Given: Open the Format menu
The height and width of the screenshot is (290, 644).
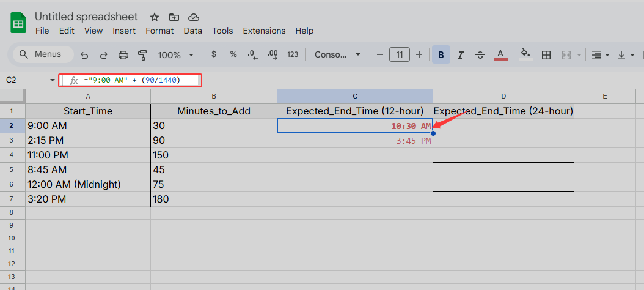Looking at the screenshot, I should tap(159, 31).
